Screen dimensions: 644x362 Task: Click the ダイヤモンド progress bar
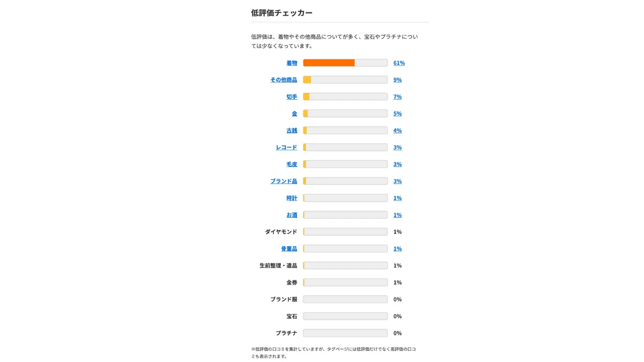point(345,232)
